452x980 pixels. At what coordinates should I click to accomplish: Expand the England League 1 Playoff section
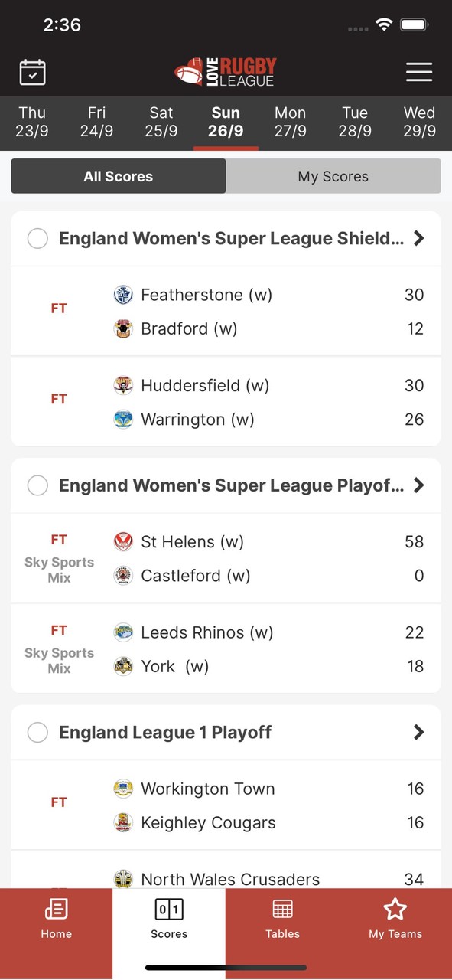418,732
